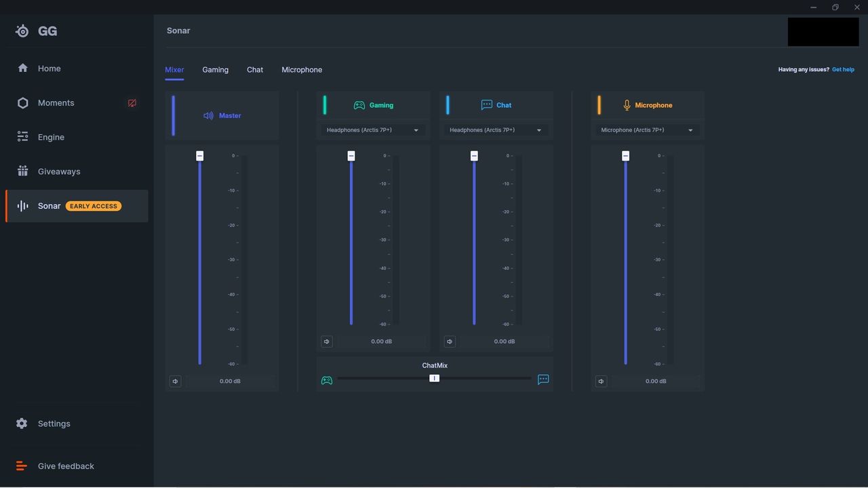Open Microphone input device dropdown
The image size is (868, 488).
pos(648,130)
